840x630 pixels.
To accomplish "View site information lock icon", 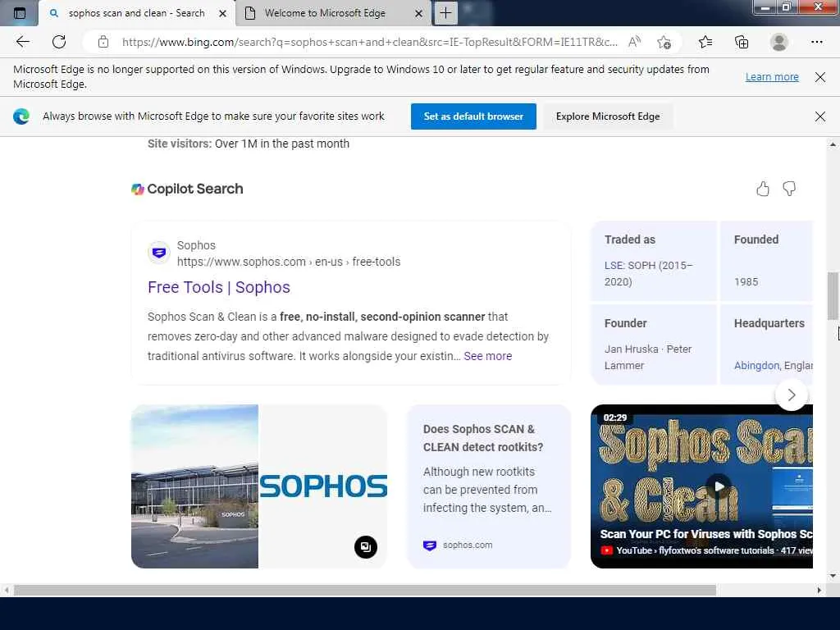I will tap(103, 42).
